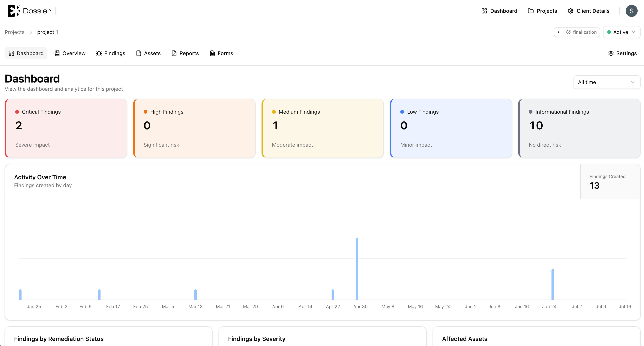Click the project 1 breadcrumb
644x346 pixels.
tap(47, 32)
